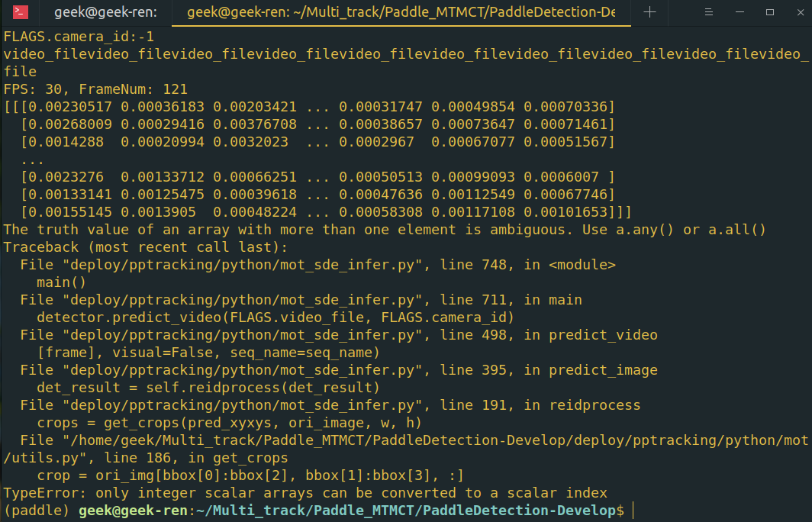Click the TypeError message line
812x522 pixels.
[305, 492]
